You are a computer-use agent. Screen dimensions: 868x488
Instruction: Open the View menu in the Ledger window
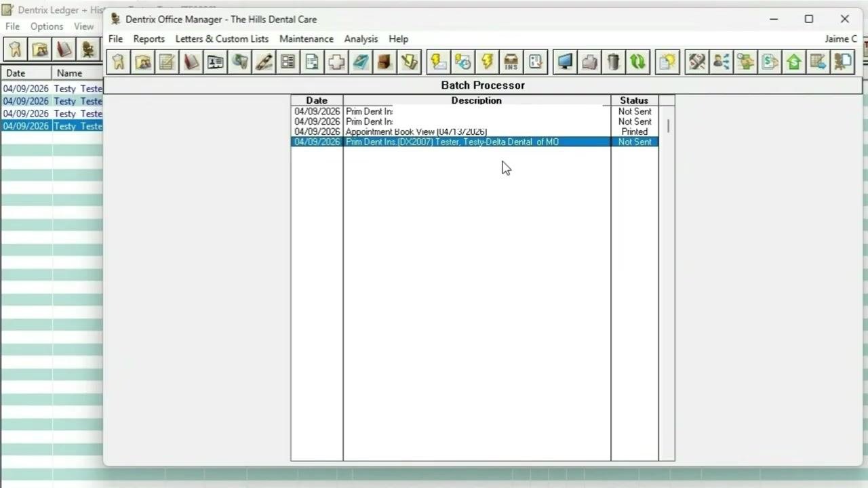pyautogui.click(x=83, y=26)
